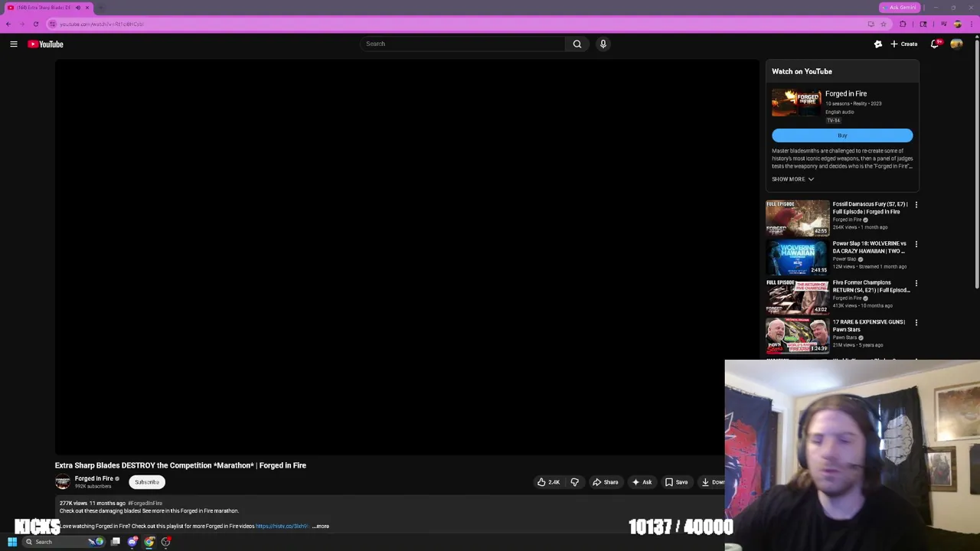Click the Share button
The height and width of the screenshot is (551, 980).
605,482
